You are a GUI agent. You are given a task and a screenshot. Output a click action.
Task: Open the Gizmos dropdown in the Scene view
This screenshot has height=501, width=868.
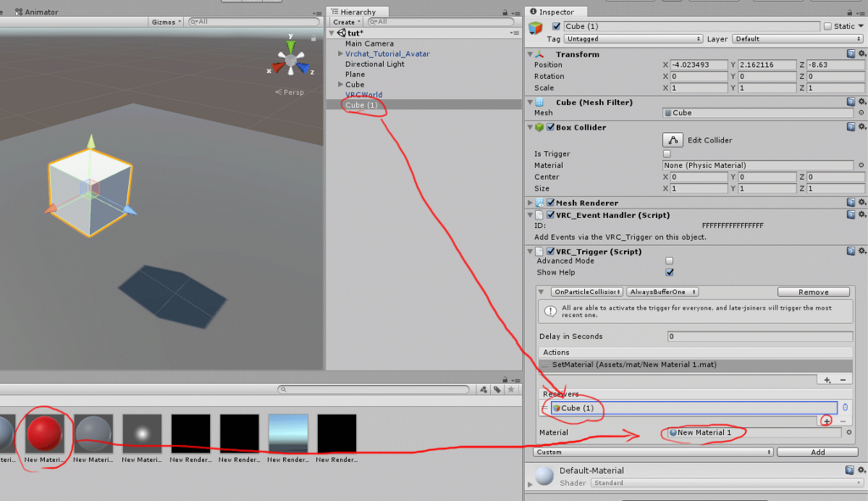coord(167,21)
